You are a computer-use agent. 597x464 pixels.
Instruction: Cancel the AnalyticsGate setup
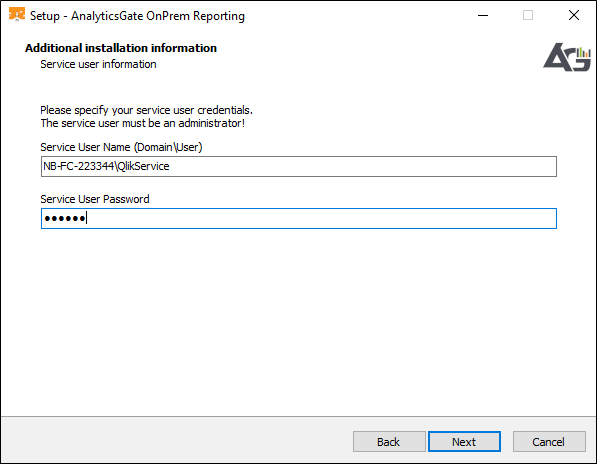tap(549, 442)
